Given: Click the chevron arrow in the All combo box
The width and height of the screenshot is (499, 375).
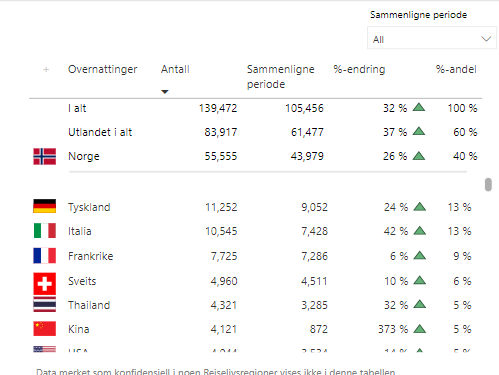Looking at the screenshot, I should click(486, 39).
